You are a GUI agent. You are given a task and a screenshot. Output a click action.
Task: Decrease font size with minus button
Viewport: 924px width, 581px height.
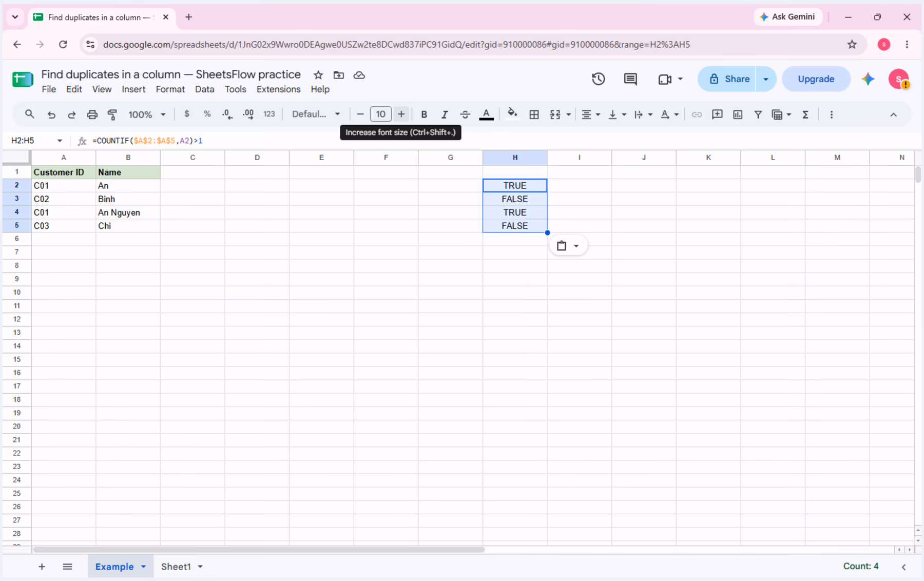(x=360, y=114)
